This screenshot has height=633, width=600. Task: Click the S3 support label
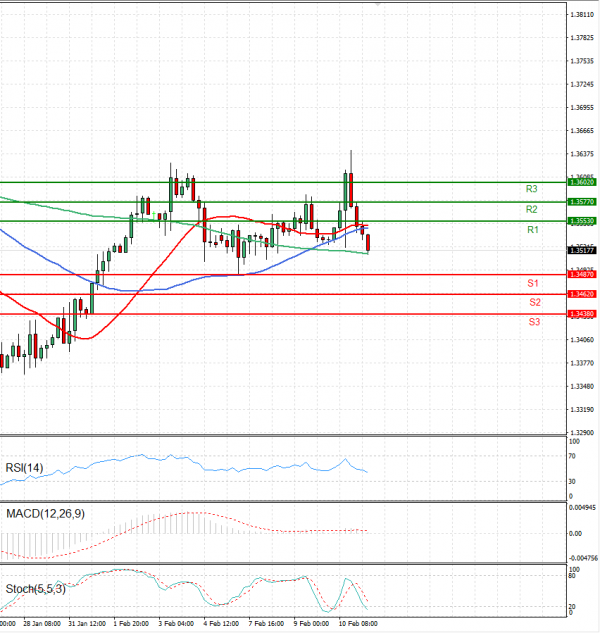click(x=534, y=322)
